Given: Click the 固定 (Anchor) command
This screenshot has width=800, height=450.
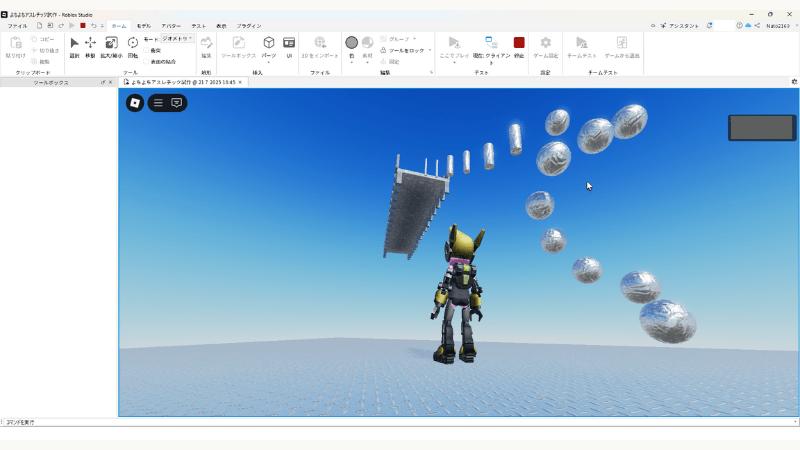Looking at the screenshot, I should pos(390,61).
